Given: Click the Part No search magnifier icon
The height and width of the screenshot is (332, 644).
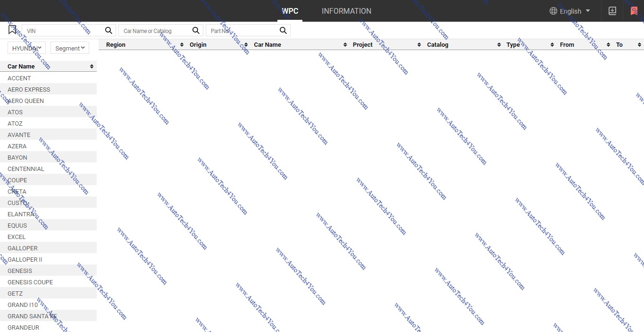Looking at the screenshot, I should tap(283, 31).
